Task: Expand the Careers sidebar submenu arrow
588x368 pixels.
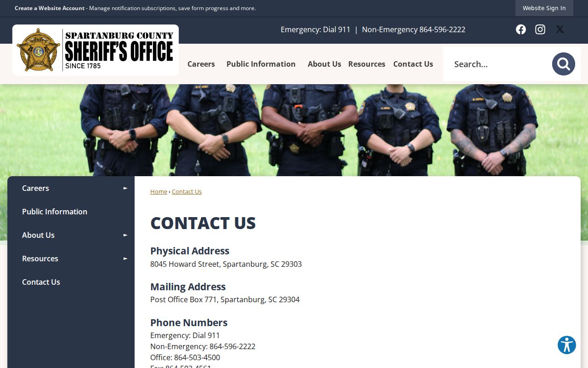Action: [x=125, y=188]
